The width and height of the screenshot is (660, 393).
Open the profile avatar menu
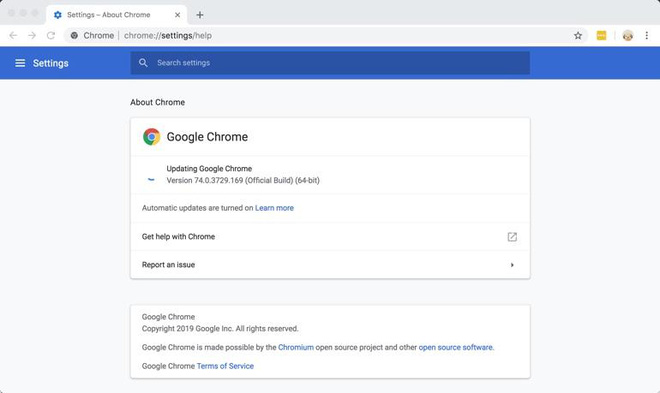628,36
